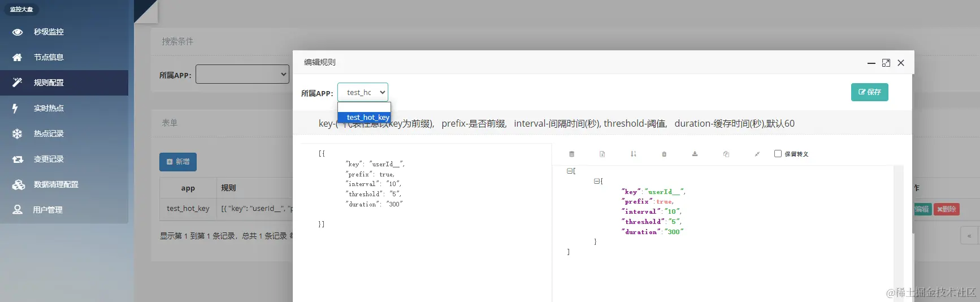
Task: Select test_hot_key from the dropdown list
Action: pos(364,117)
